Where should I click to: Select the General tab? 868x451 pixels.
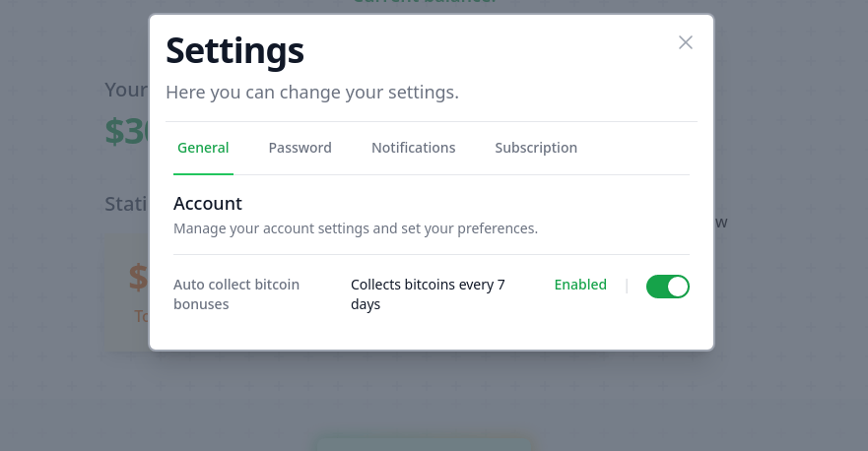click(203, 148)
